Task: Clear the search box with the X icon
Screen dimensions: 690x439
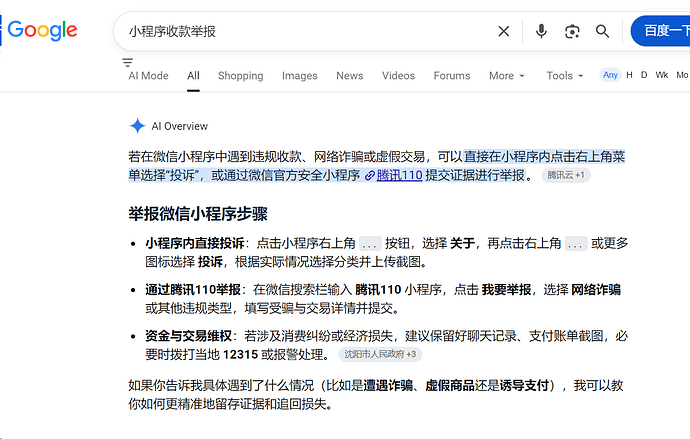Action: 503,31
